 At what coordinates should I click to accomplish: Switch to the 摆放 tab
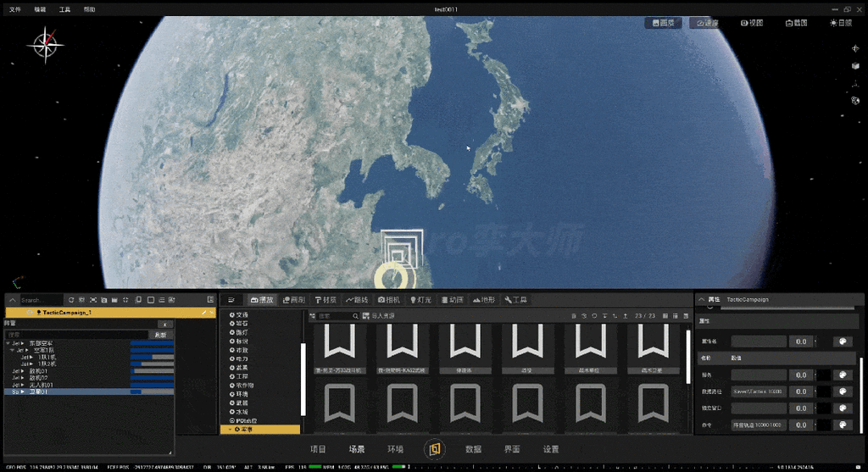(x=263, y=300)
